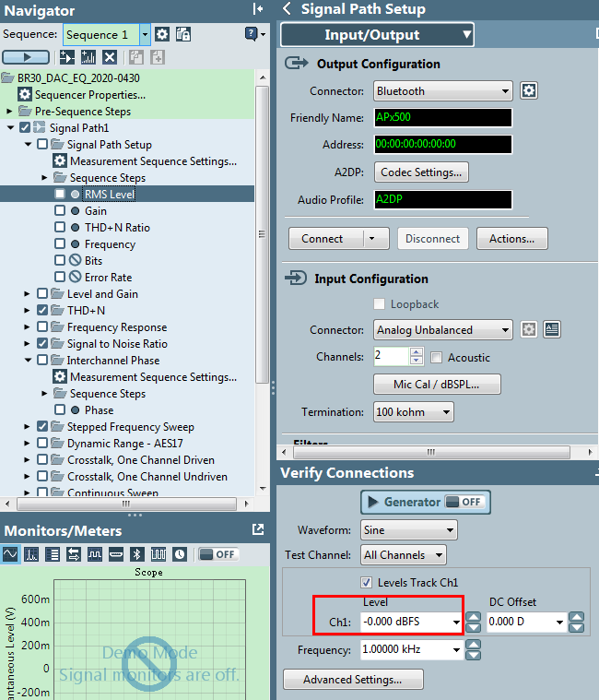This screenshot has width=599, height=700.
Task: Click the Connect button
Action: tap(326, 238)
